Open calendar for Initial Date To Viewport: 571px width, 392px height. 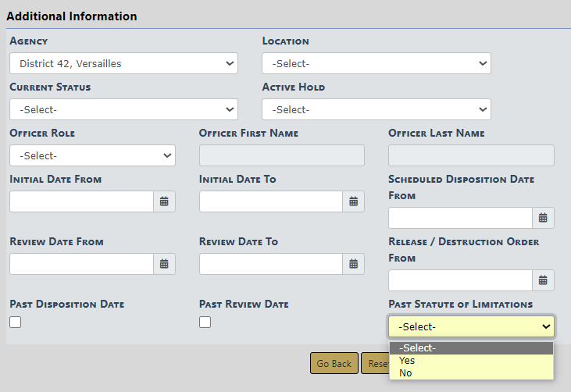pyautogui.click(x=354, y=201)
